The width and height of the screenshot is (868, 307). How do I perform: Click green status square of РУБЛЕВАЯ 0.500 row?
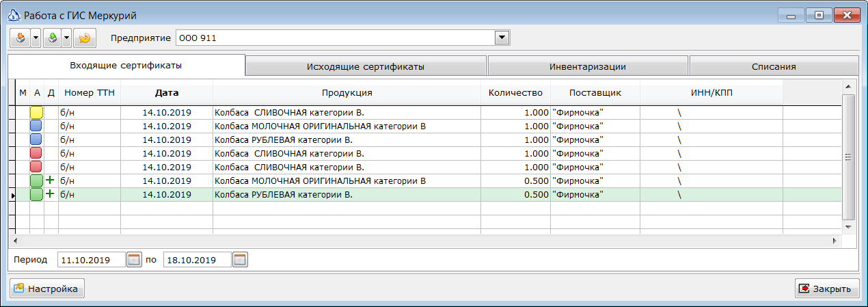tap(37, 195)
